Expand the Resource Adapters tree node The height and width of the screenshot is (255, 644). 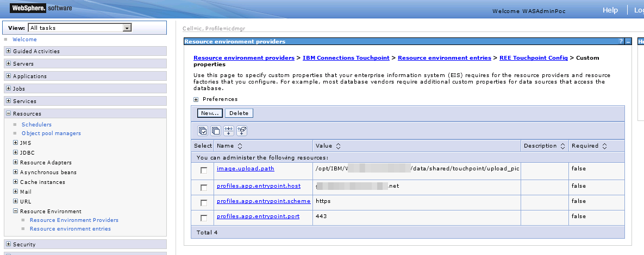click(16, 162)
